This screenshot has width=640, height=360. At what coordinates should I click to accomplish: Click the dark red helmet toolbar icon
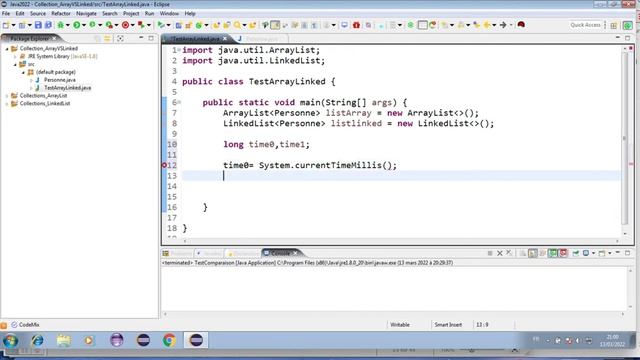[521, 25]
